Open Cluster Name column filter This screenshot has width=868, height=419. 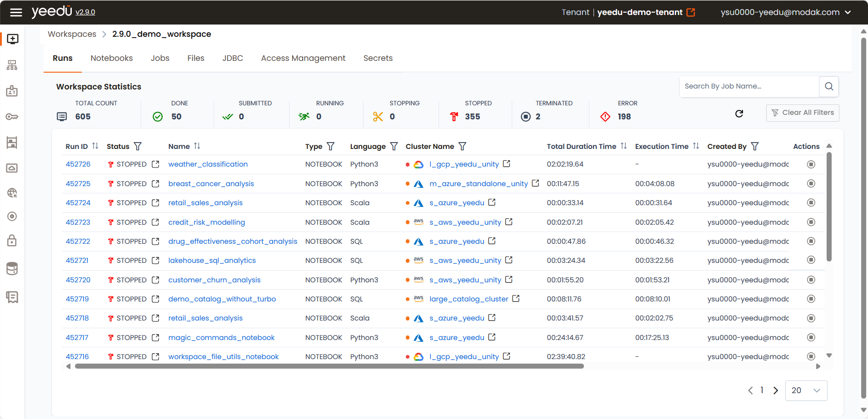[x=462, y=146]
